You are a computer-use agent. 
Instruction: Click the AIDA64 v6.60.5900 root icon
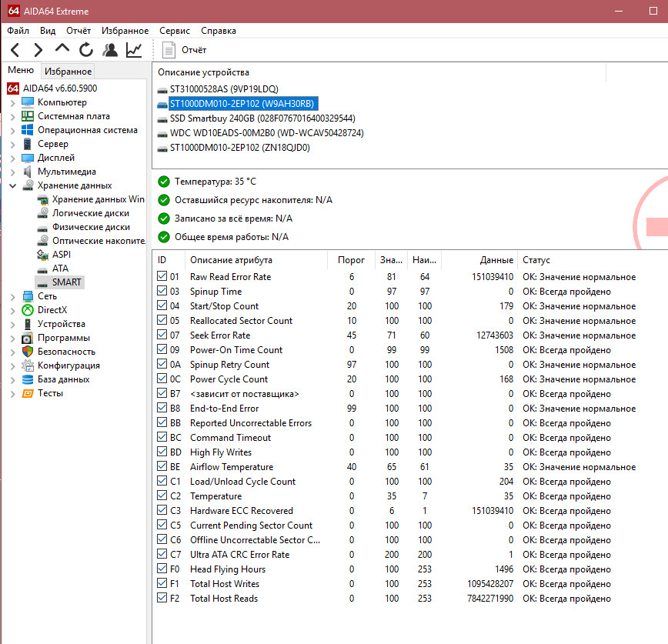click(x=13, y=88)
